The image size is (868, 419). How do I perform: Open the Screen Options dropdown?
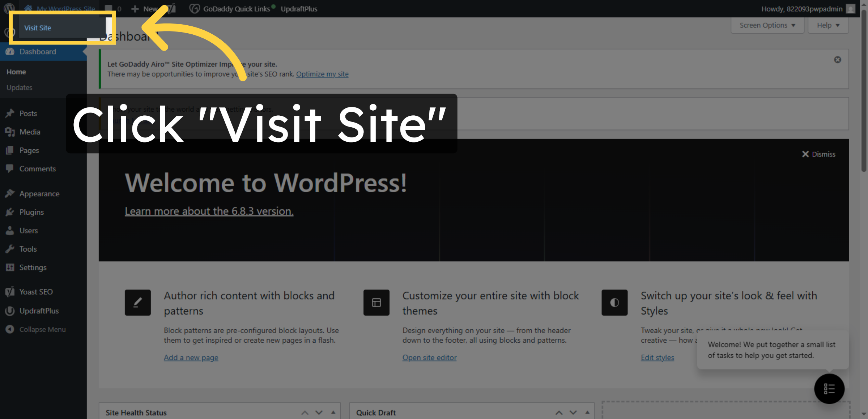(767, 25)
